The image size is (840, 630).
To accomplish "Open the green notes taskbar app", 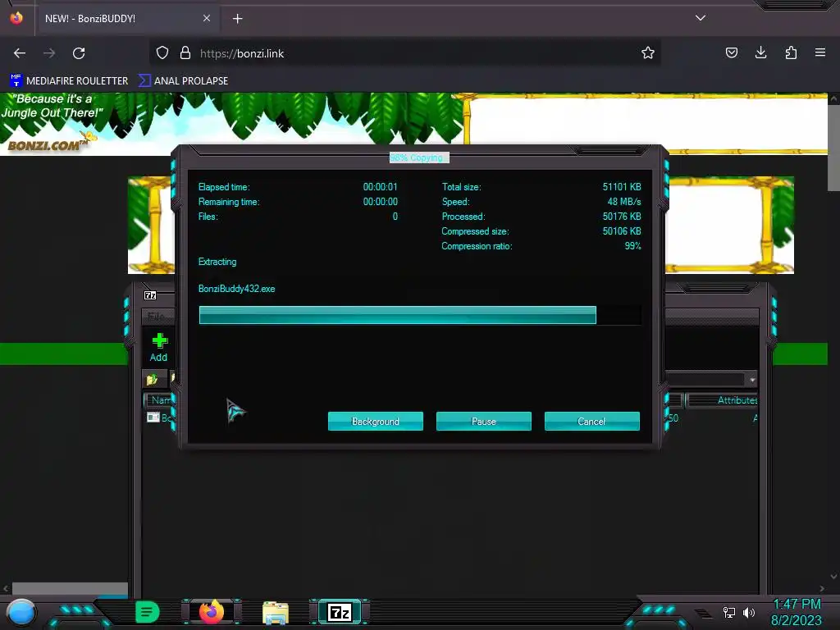I will [x=148, y=612].
